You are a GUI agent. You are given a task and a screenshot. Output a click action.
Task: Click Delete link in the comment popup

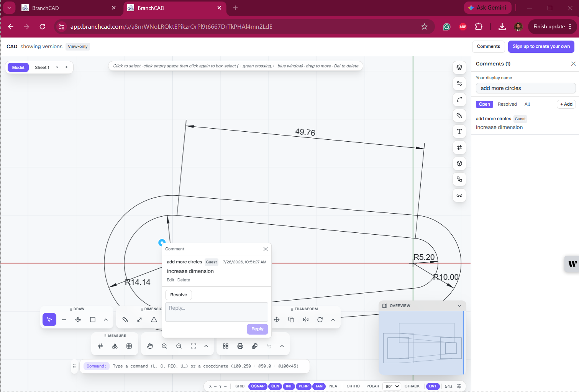[x=184, y=280]
